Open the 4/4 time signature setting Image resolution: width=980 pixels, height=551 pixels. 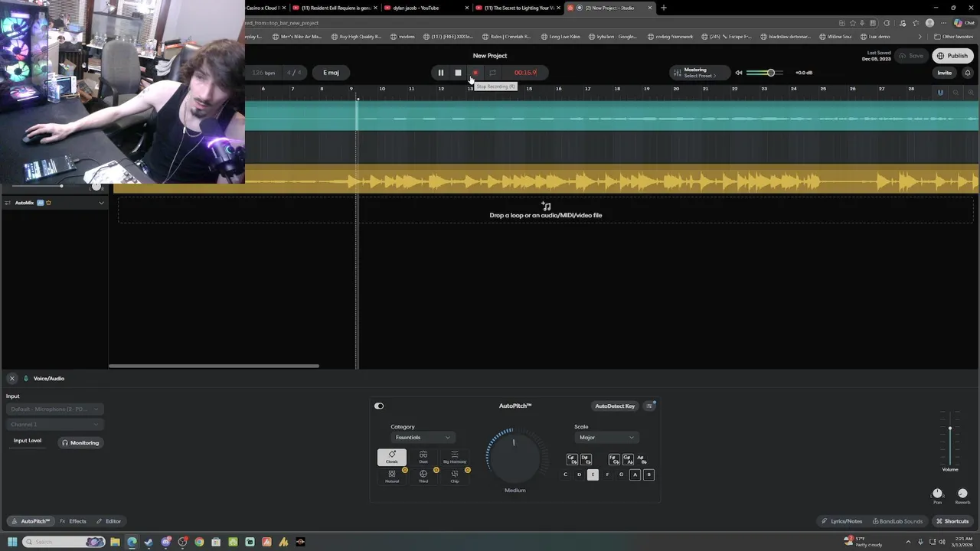click(293, 73)
